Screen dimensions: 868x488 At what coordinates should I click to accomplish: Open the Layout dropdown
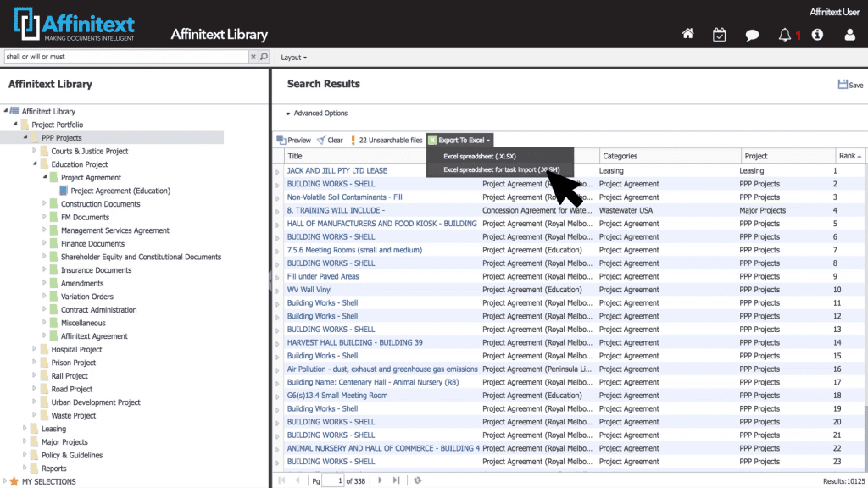click(293, 58)
